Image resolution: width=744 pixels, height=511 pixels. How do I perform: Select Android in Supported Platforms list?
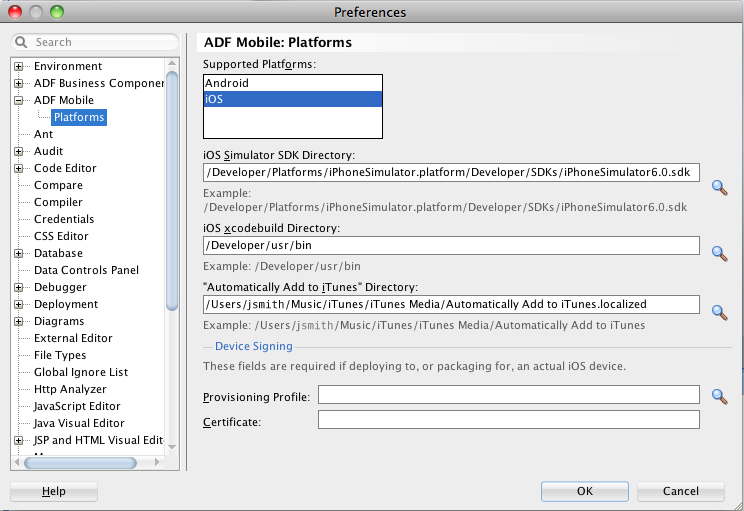tap(293, 83)
